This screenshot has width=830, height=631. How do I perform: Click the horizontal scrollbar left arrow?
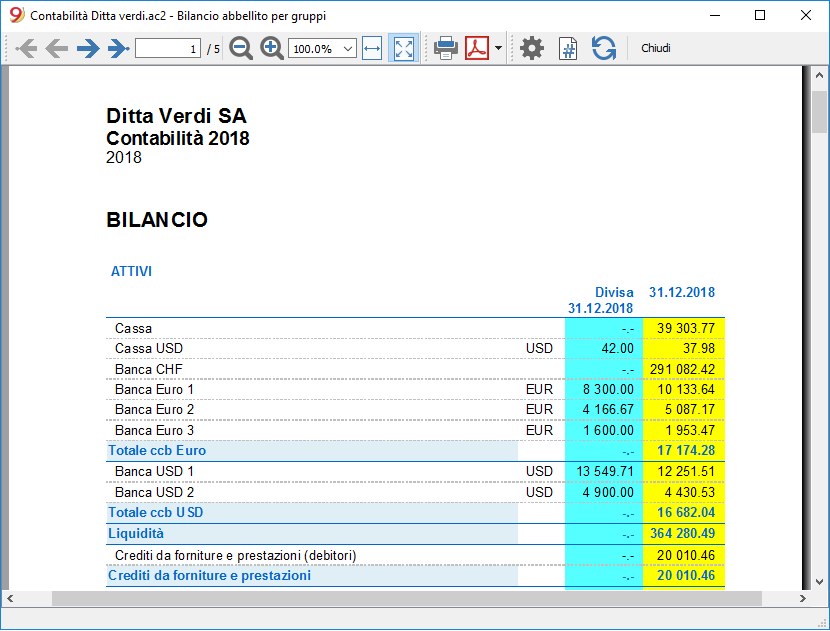click(10, 599)
